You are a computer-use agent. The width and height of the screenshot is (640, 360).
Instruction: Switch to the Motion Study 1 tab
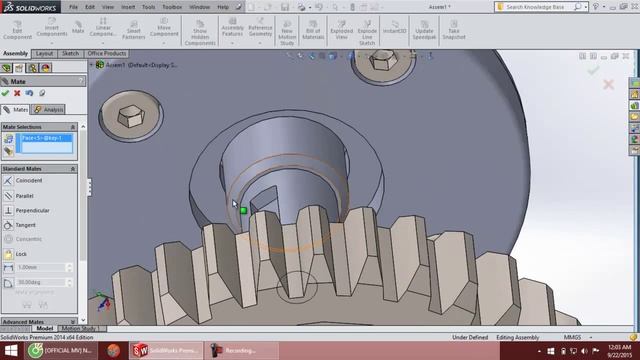point(80,329)
